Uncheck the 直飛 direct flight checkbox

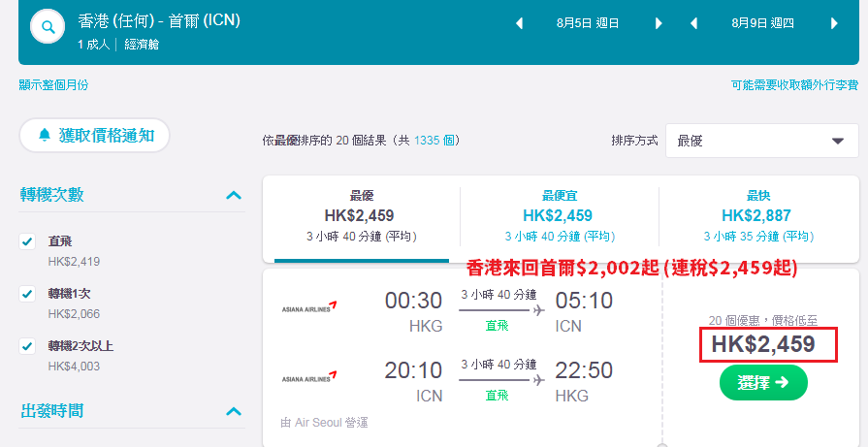pyautogui.click(x=27, y=241)
